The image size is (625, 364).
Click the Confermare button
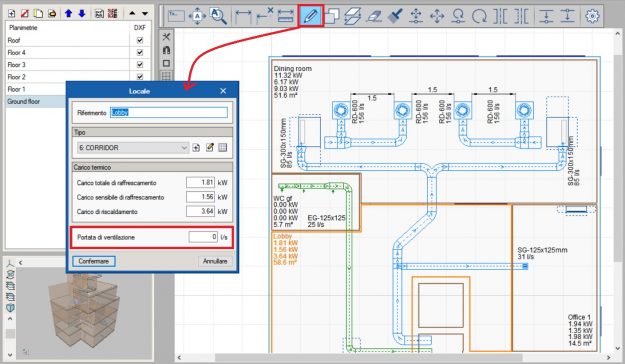94,261
